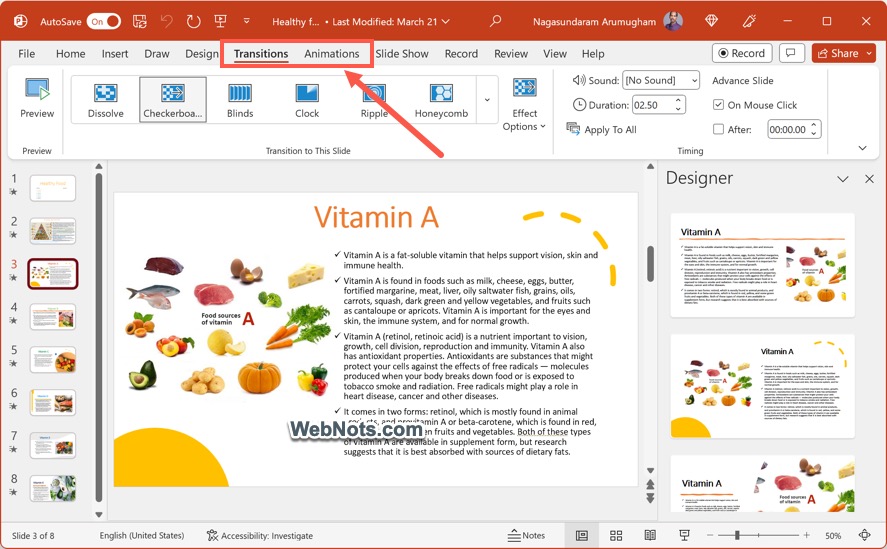The height and width of the screenshot is (549, 887).
Task: Toggle the Notes pane
Action: click(x=526, y=535)
